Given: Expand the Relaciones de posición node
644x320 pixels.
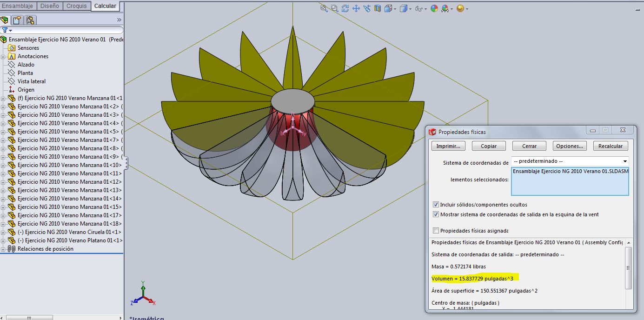Looking at the screenshot, I should (x=3, y=249).
